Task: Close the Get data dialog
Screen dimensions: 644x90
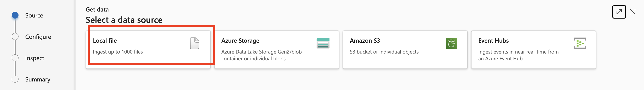Action: pos(633,12)
